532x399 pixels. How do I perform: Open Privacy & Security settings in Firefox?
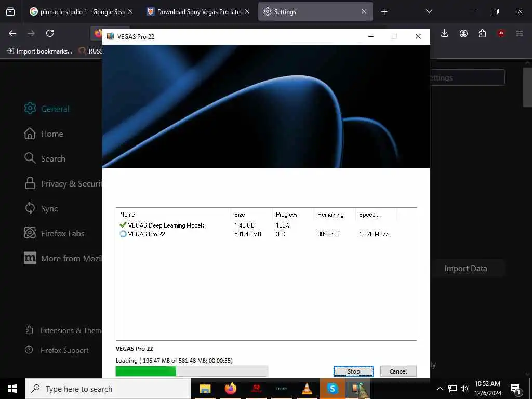tap(63, 183)
